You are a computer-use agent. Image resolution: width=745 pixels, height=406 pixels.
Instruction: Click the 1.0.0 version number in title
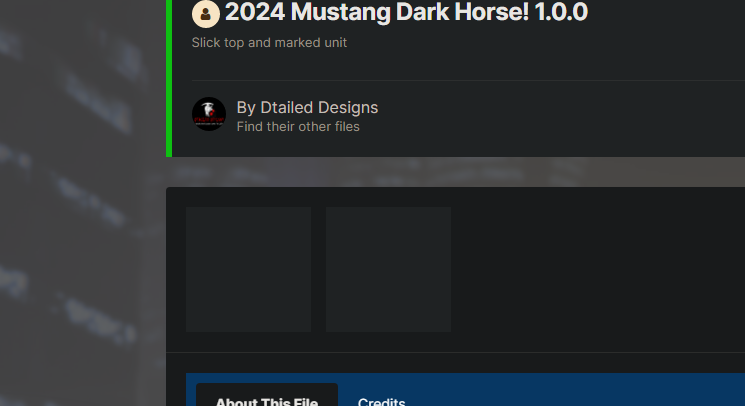[561, 12]
